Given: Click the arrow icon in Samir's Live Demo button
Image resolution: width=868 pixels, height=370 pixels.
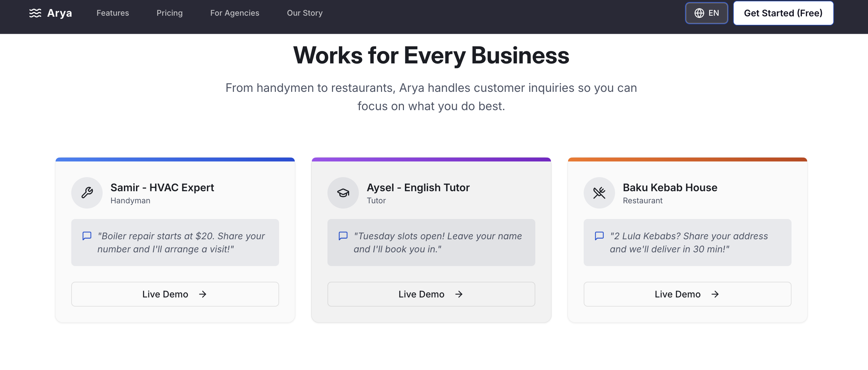Looking at the screenshot, I should click(203, 294).
